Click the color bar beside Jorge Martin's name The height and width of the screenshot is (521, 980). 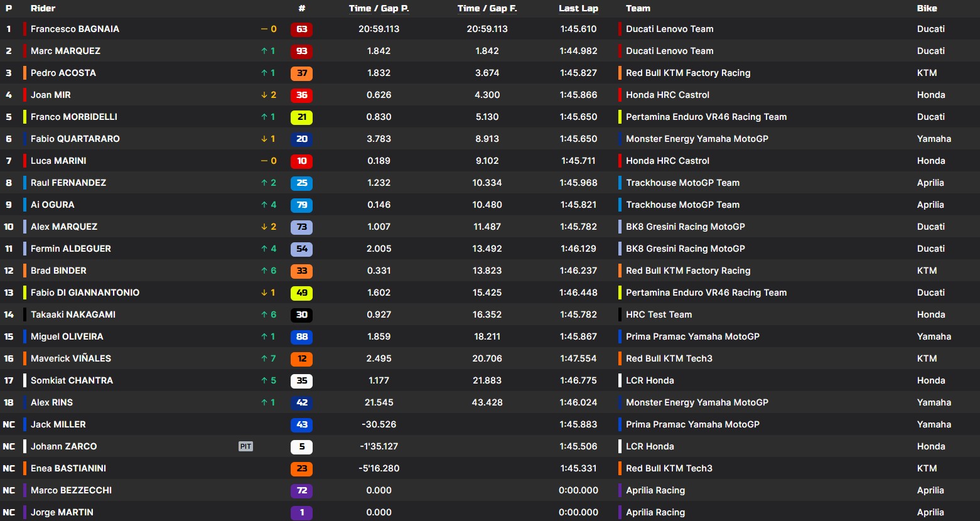[25, 512]
